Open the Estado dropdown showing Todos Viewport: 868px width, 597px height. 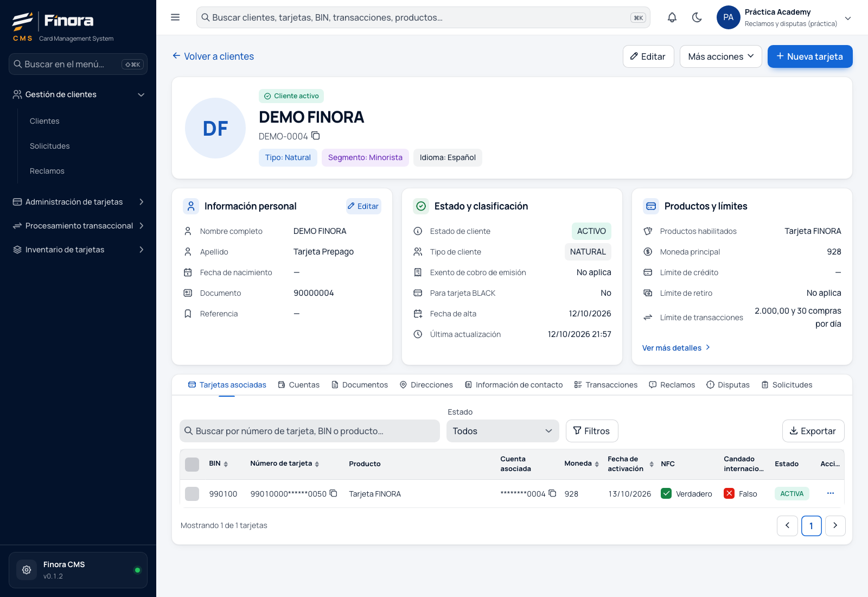[x=502, y=431]
